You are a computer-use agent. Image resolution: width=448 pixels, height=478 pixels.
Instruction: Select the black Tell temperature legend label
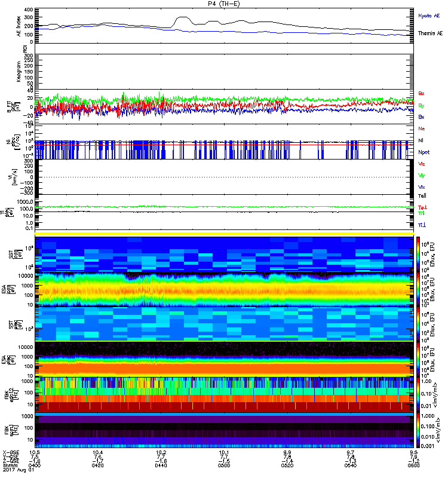(x=422, y=196)
